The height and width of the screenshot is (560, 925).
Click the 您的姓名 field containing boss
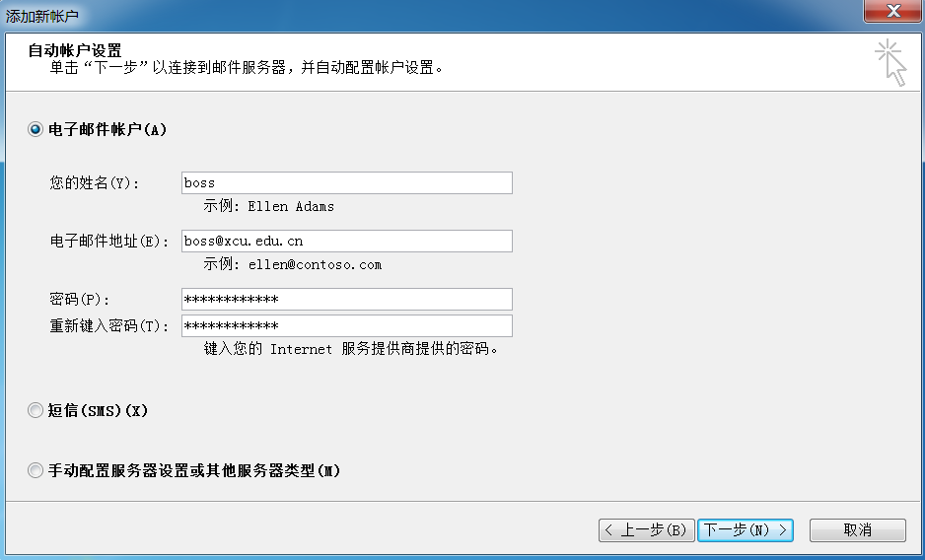[x=347, y=183]
